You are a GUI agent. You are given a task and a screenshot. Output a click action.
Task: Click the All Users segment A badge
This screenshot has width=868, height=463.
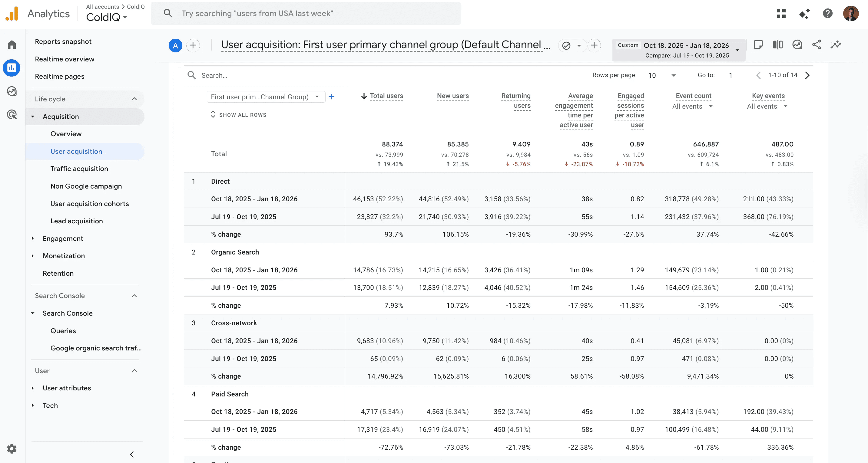pyautogui.click(x=175, y=45)
